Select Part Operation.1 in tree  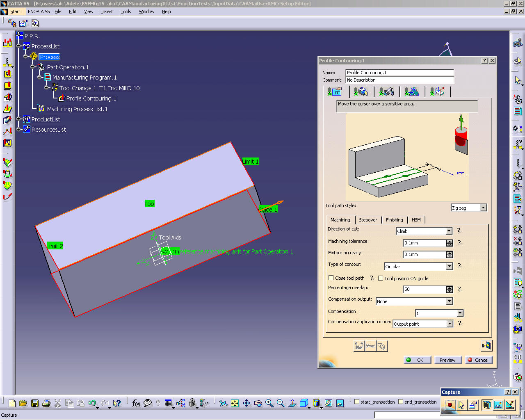pyautogui.click(x=68, y=67)
